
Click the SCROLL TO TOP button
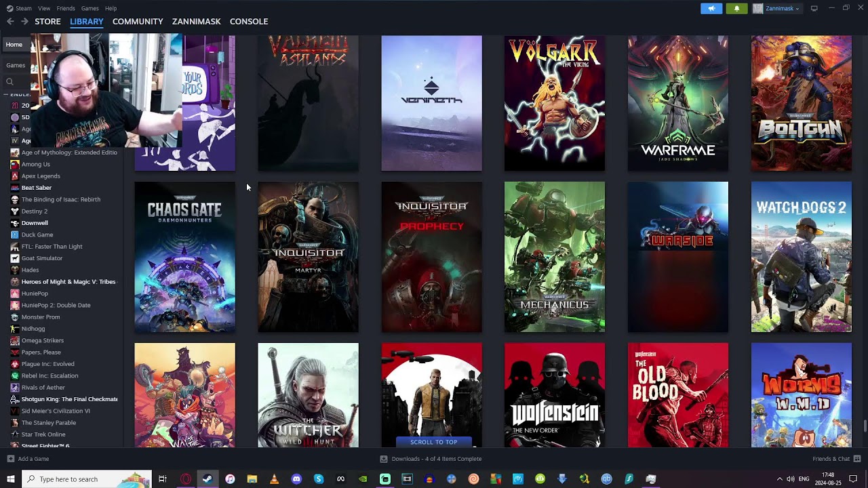click(x=434, y=442)
